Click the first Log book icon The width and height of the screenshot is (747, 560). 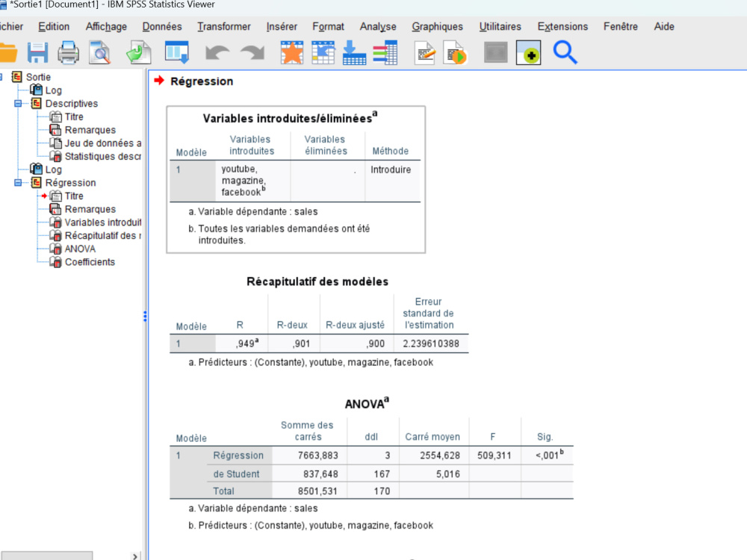point(36,90)
